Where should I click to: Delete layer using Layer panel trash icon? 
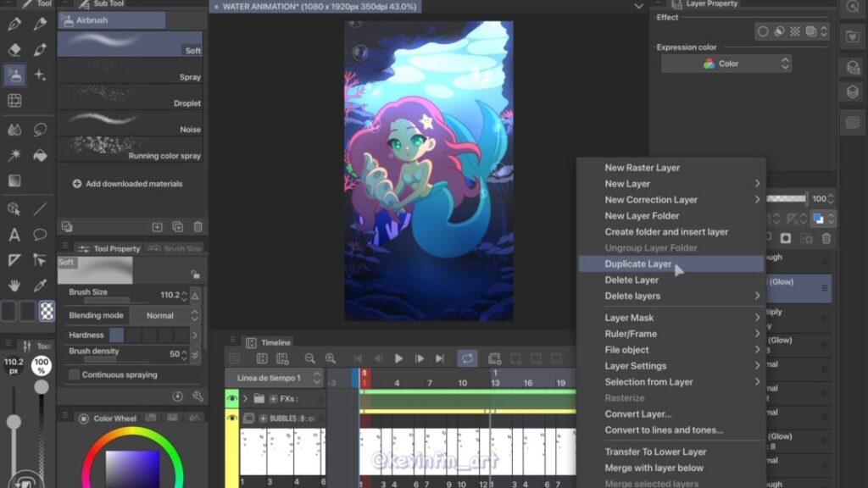826,238
